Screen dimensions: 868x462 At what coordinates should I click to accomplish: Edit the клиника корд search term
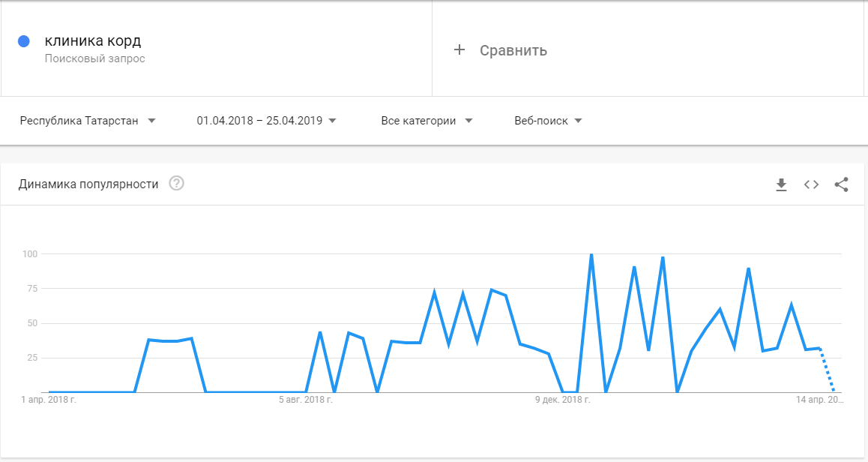point(92,40)
